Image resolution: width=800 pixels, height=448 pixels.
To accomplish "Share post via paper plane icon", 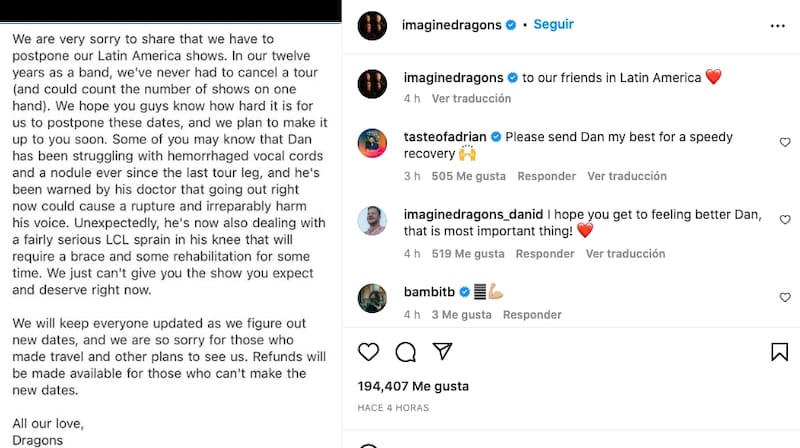I will pyautogui.click(x=442, y=352).
